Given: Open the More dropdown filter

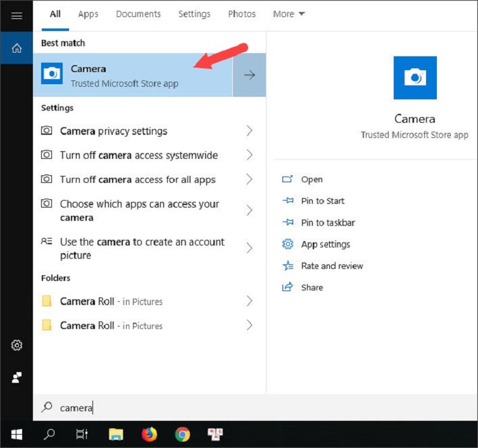Looking at the screenshot, I should 289,14.
